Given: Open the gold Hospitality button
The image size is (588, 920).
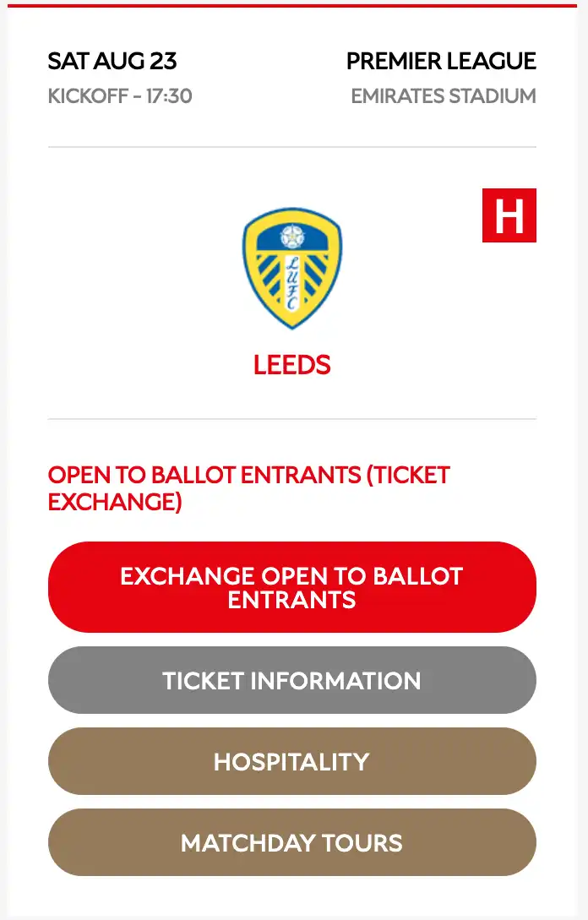Looking at the screenshot, I should pos(292,761).
